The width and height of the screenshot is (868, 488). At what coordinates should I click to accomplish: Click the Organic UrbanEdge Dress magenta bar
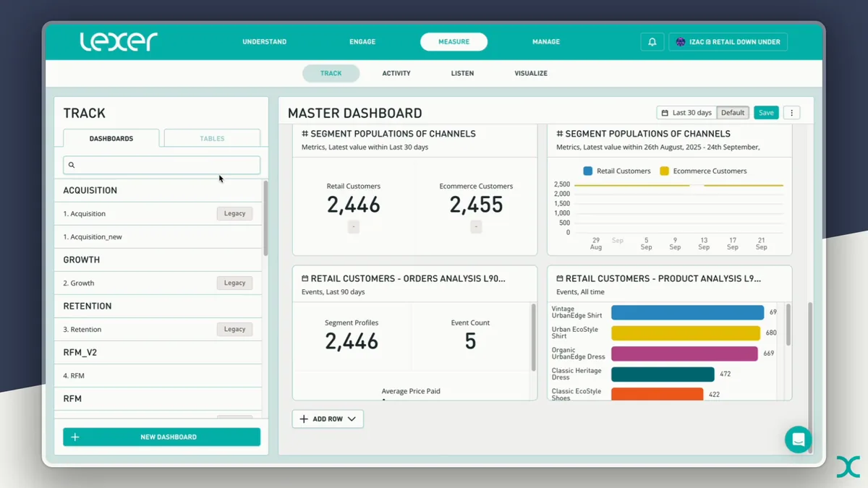pyautogui.click(x=684, y=354)
